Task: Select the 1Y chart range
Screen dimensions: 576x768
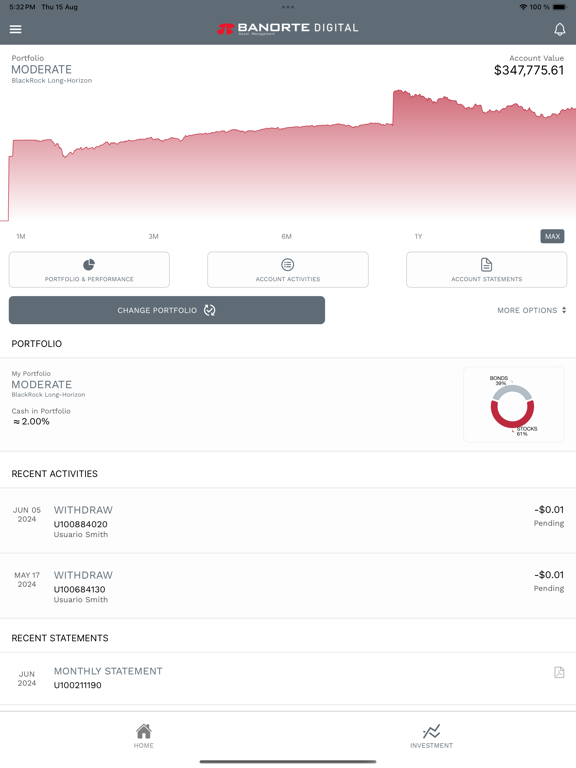Action: (418, 236)
